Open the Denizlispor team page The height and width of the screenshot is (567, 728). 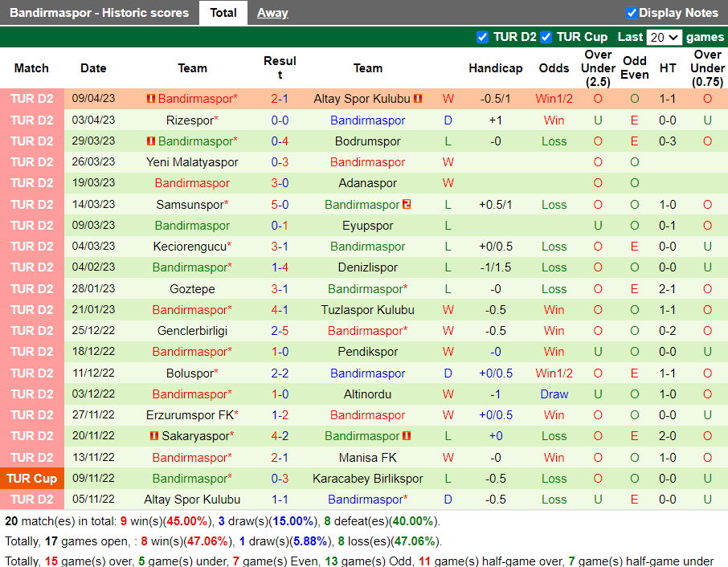coord(367,267)
